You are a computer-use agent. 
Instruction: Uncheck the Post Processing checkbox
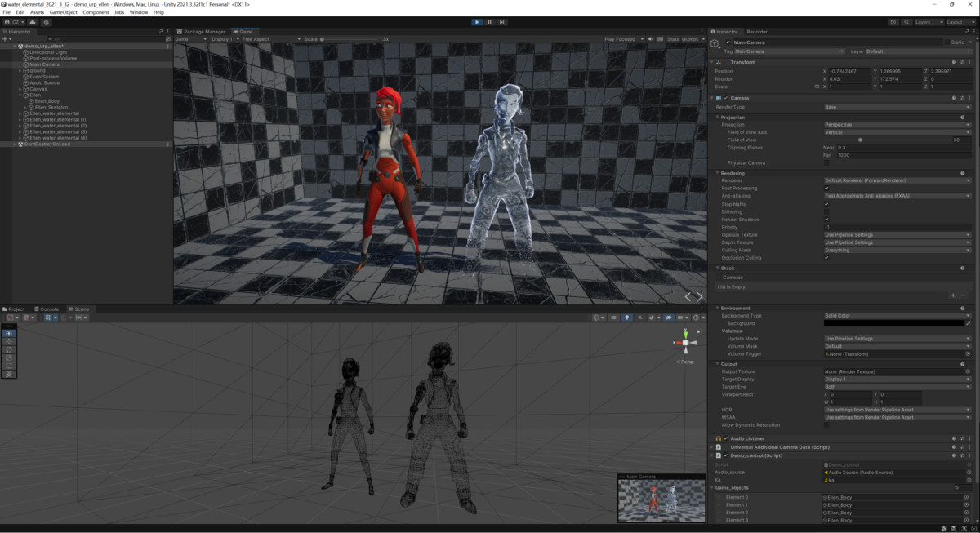[x=826, y=188]
